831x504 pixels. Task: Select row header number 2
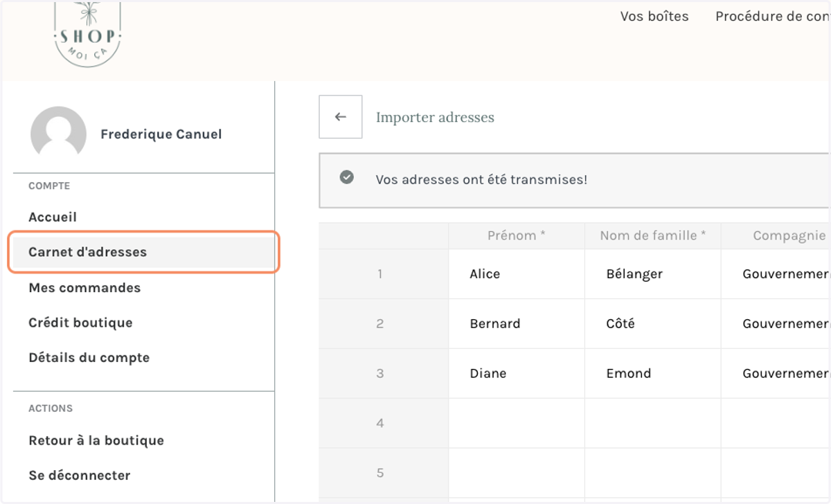click(x=384, y=324)
